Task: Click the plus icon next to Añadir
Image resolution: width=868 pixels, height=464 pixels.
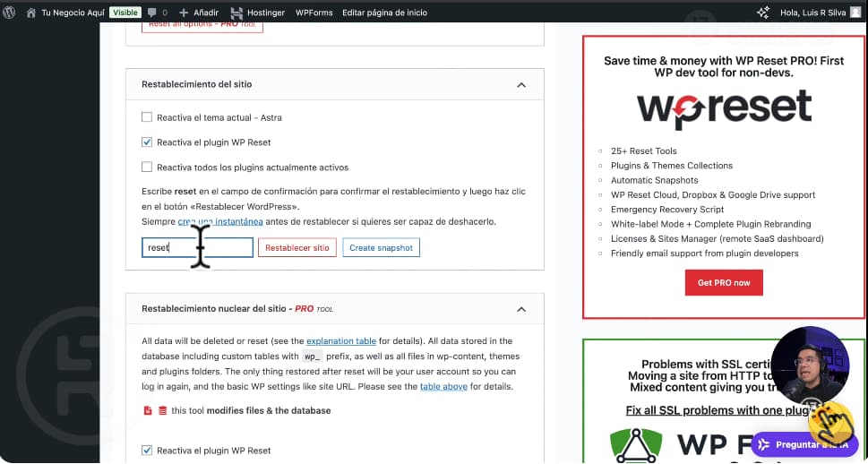Action: click(x=184, y=13)
